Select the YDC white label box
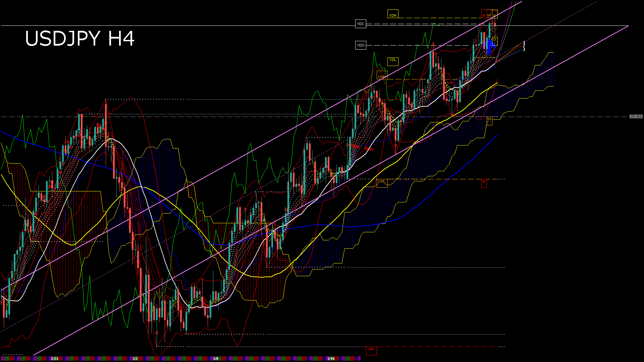644x362 pixels. click(361, 24)
